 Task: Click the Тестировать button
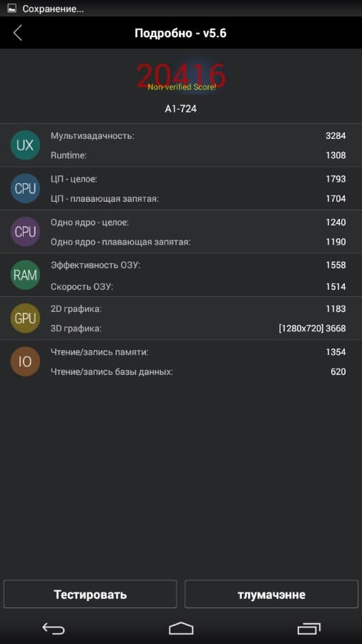click(x=90, y=595)
